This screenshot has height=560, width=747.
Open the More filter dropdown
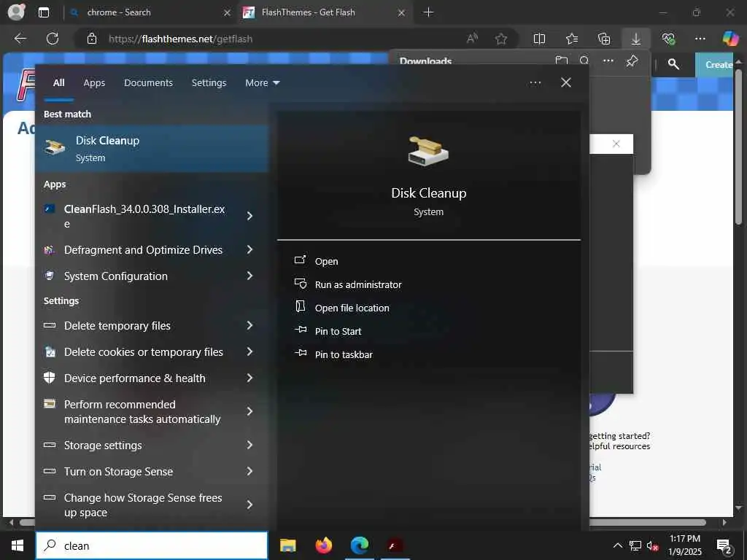262,83
